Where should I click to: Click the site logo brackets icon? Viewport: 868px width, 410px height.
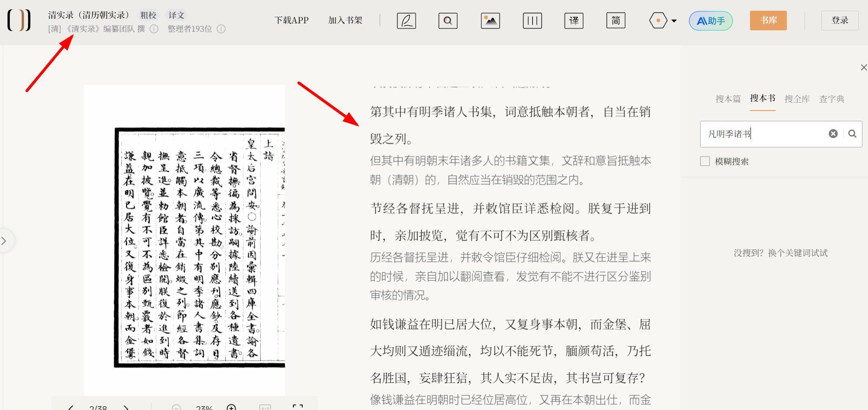click(19, 21)
